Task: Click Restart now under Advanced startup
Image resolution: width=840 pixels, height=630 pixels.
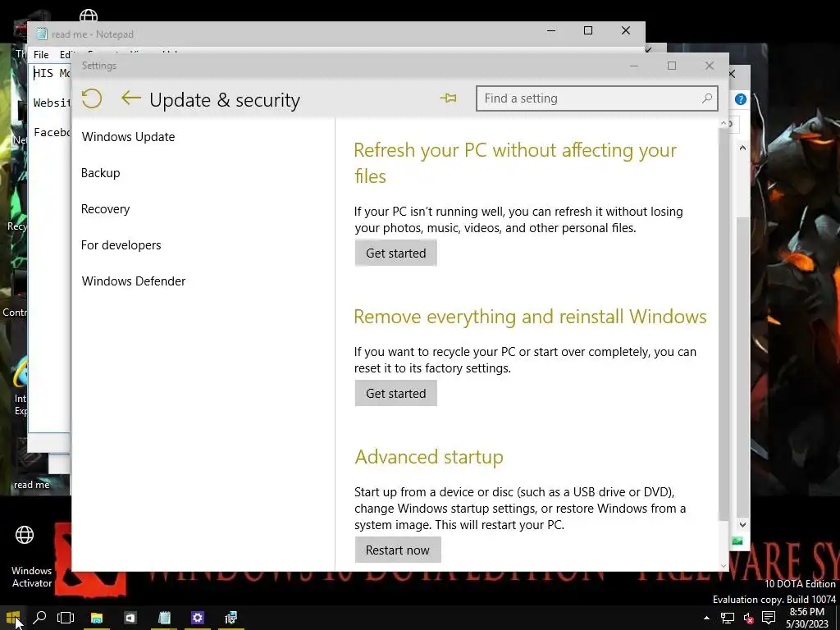Action: 398,550
